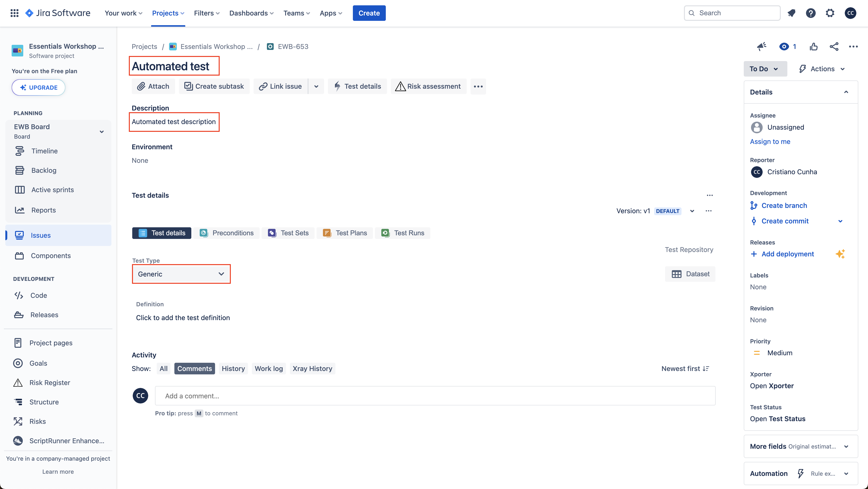868x489 pixels.
Task: Vote for this issue thumbs-up icon
Action: [814, 47]
